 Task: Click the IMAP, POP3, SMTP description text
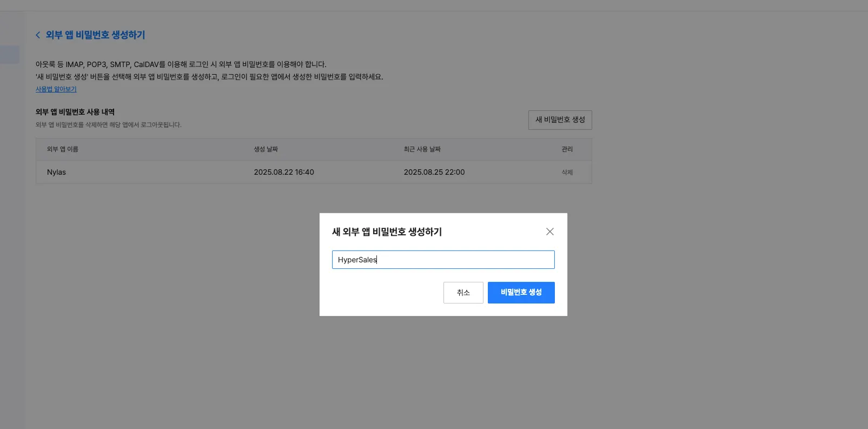[181, 64]
